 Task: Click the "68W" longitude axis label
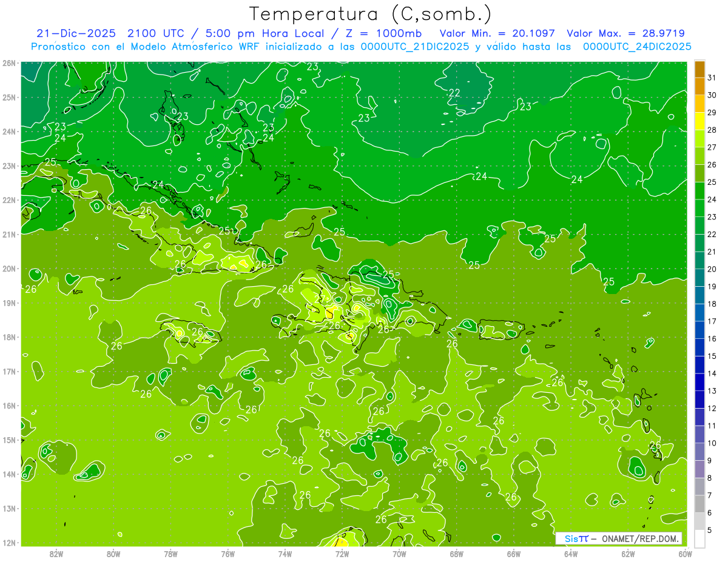(x=457, y=554)
